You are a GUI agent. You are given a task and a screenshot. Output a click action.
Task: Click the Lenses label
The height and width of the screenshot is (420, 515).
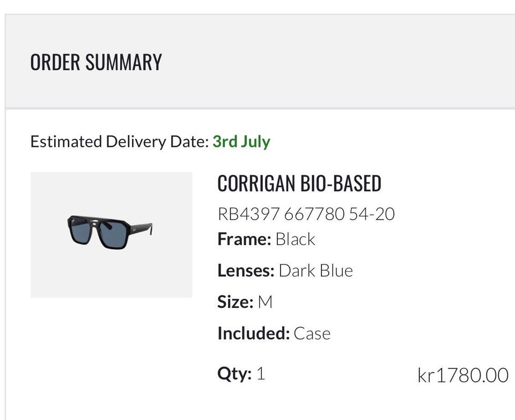(246, 270)
